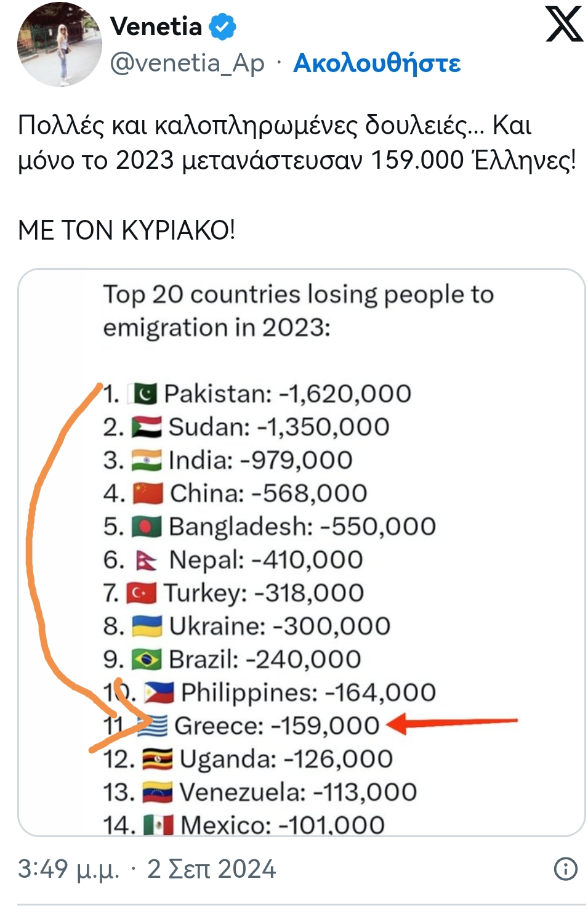Screen dimensions: 588x924
Task: Open Venetia's profile picture
Action: pos(60,44)
